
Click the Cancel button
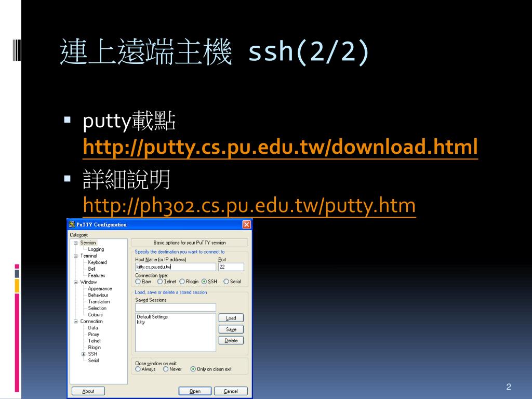(x=231, y=391)
